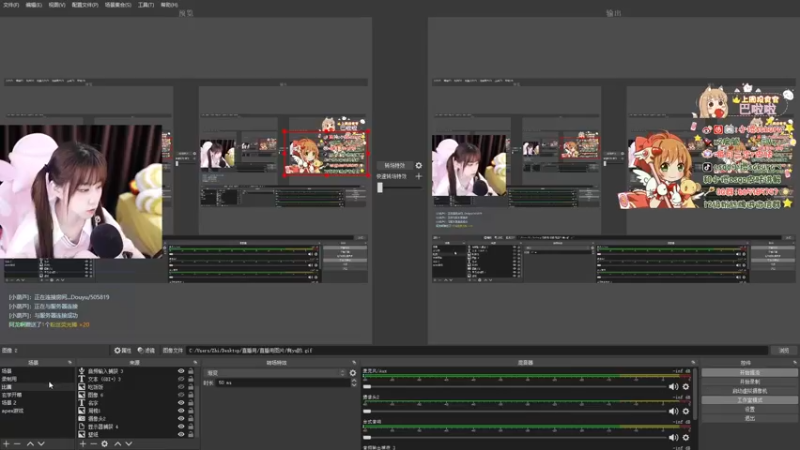Mute the 摄像头2 mixer channel speaker

(673, 411)
